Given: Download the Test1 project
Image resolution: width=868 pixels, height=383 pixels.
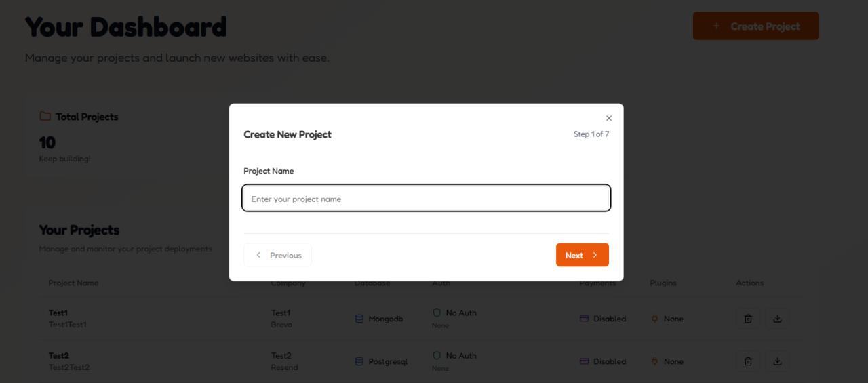Looking at the screenshot, I should [x=777, y=319].
